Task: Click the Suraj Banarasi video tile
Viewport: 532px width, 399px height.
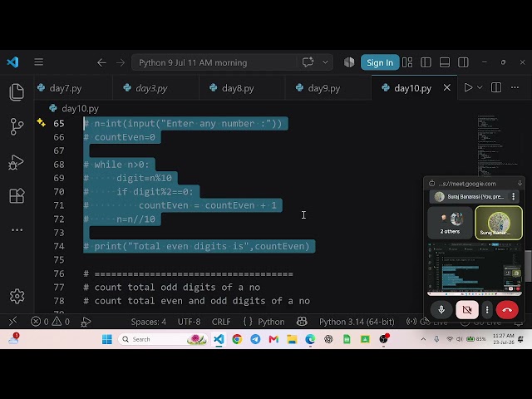Action: click(x=499, y=224)
